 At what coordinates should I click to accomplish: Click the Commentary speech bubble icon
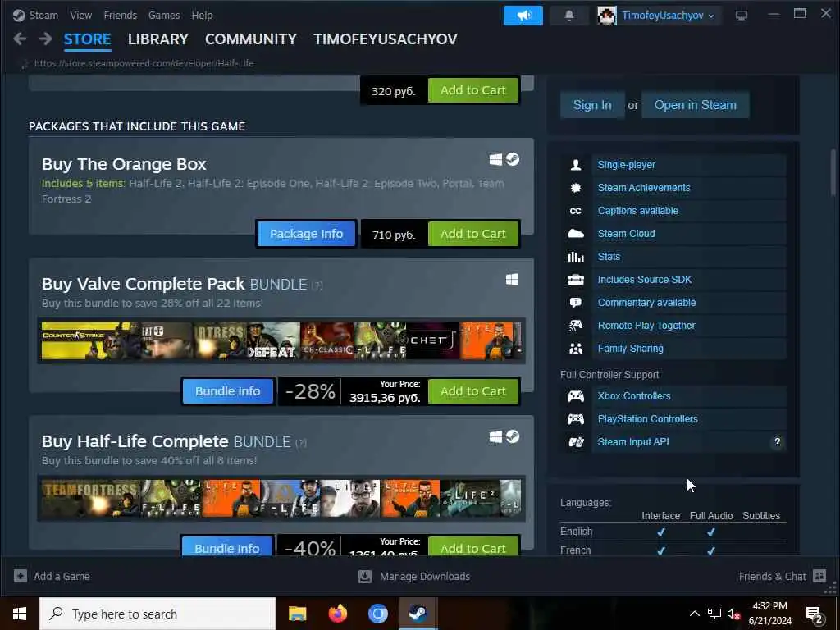click(576, 303)
